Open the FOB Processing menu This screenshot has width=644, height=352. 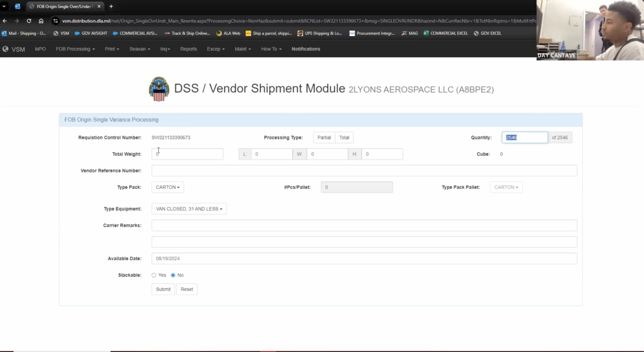click(x=75, y=49)
